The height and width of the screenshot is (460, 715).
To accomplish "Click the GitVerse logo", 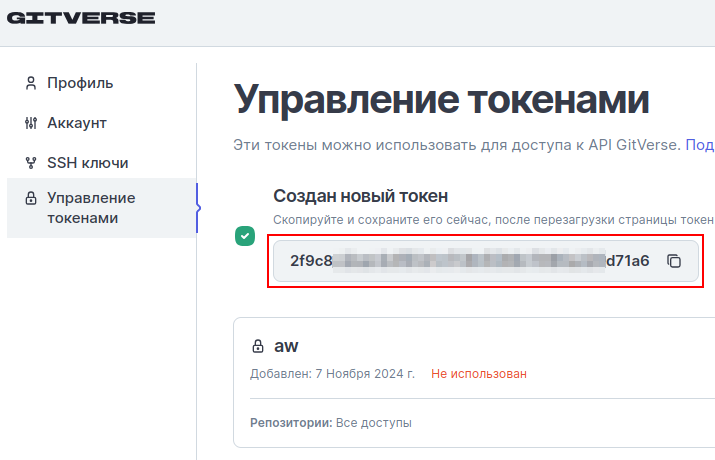I will tap(81, 18).
